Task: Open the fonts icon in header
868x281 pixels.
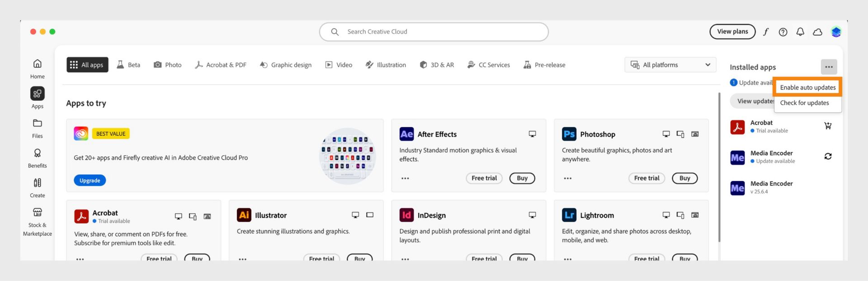Action: coord(766,32)
